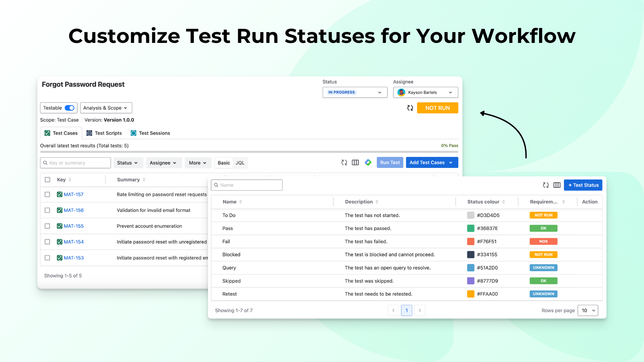Click test case icon for MAT-155

59,226
